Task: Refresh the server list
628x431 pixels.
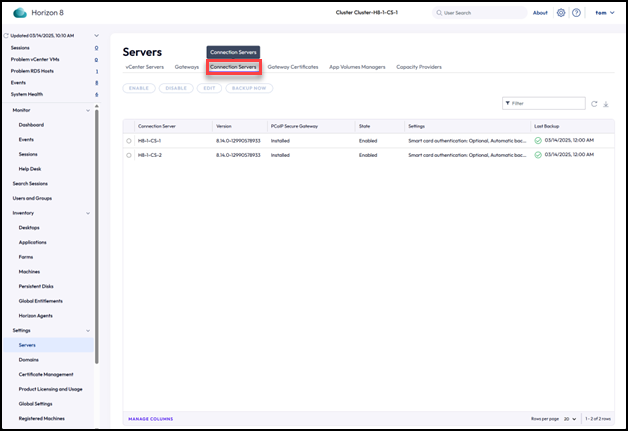Action: click(x=594, y=103)
